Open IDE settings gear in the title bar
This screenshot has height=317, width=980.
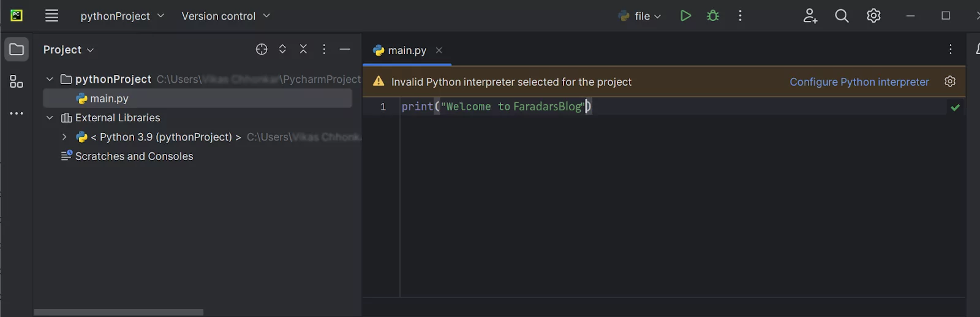tap(873, 16)
